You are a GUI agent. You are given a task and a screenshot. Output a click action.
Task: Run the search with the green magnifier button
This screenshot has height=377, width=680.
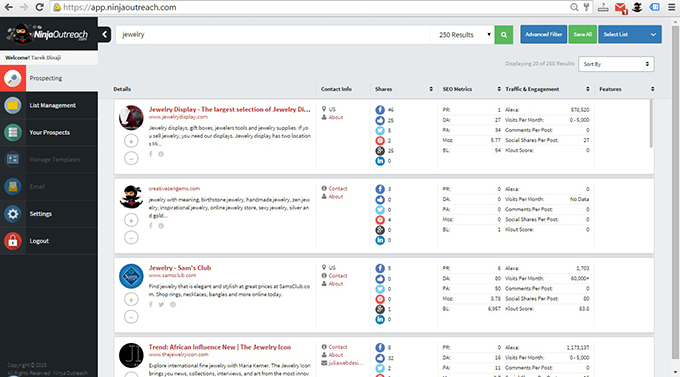504,35
